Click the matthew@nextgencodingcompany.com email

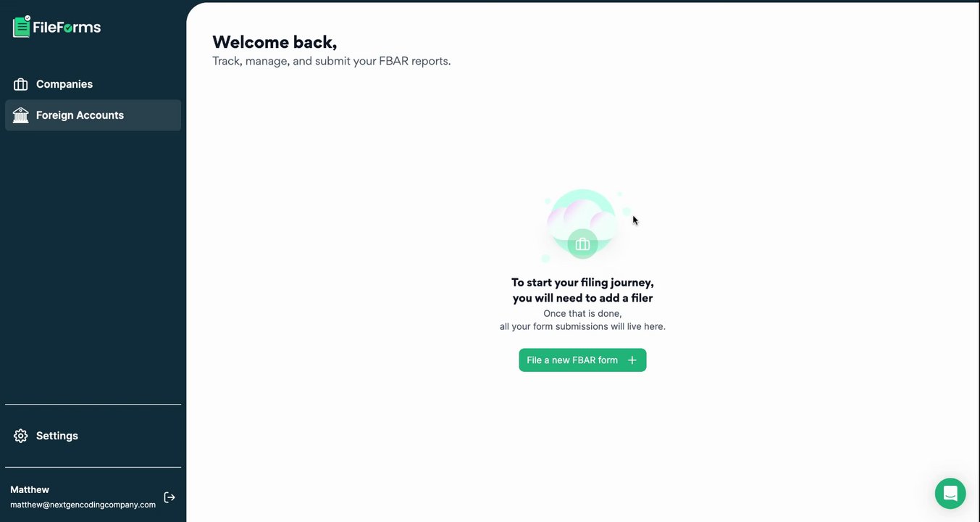pos(83,505)
